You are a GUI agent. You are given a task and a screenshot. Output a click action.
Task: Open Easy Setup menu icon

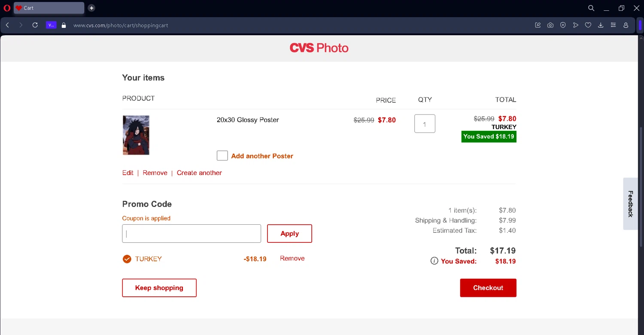coord(613,25)
